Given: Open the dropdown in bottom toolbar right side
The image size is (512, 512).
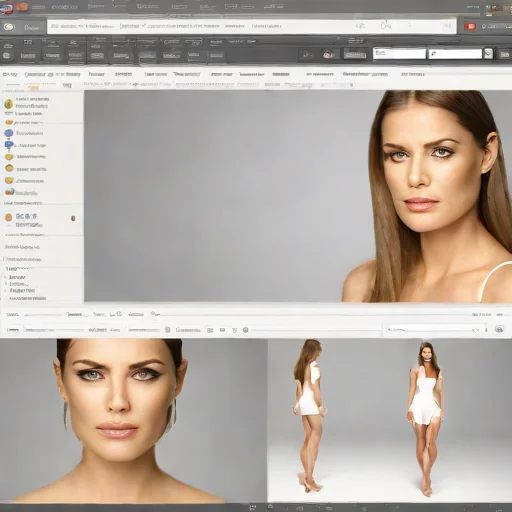Looking at the screenshot, I should tap(433, 330).
